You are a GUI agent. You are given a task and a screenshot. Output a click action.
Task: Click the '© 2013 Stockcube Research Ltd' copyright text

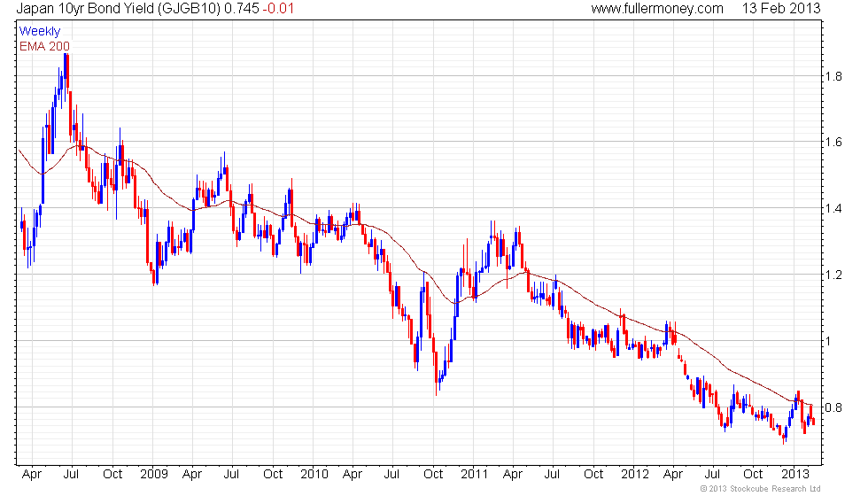760,489
